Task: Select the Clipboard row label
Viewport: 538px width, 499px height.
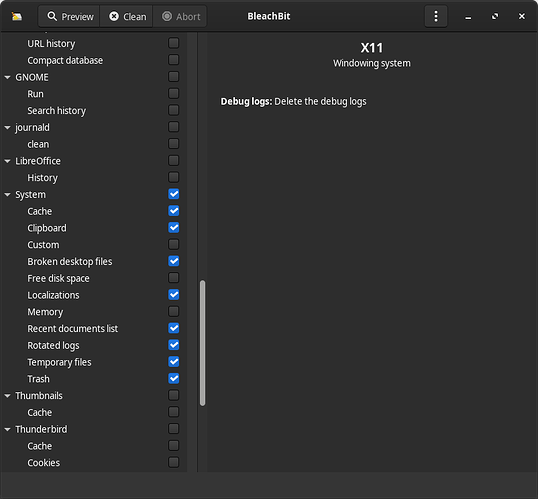Action: [47, 228]
